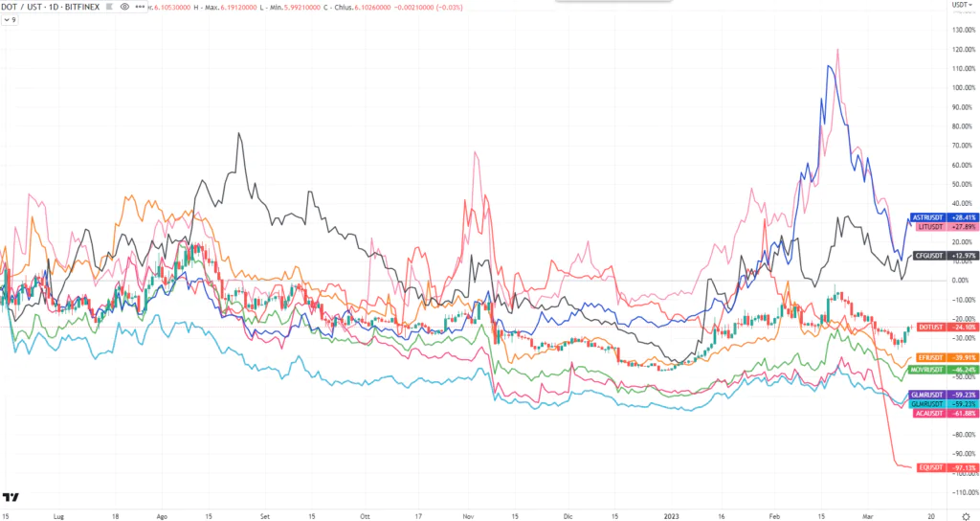Click the Nov label on time axis

coord(468,516)
